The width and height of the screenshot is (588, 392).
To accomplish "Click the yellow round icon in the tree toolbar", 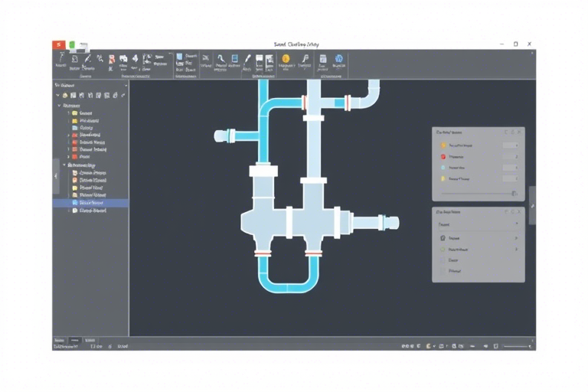I will point(65,95).
